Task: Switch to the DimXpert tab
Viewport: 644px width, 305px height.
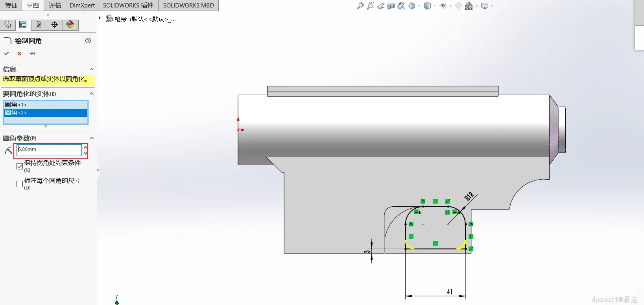Action: [82, 6]
